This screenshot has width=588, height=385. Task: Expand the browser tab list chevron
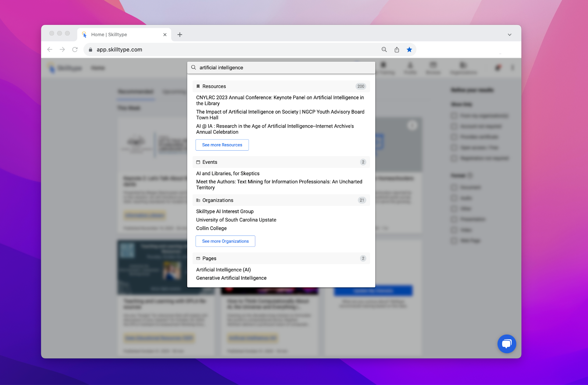coord(509,35)
